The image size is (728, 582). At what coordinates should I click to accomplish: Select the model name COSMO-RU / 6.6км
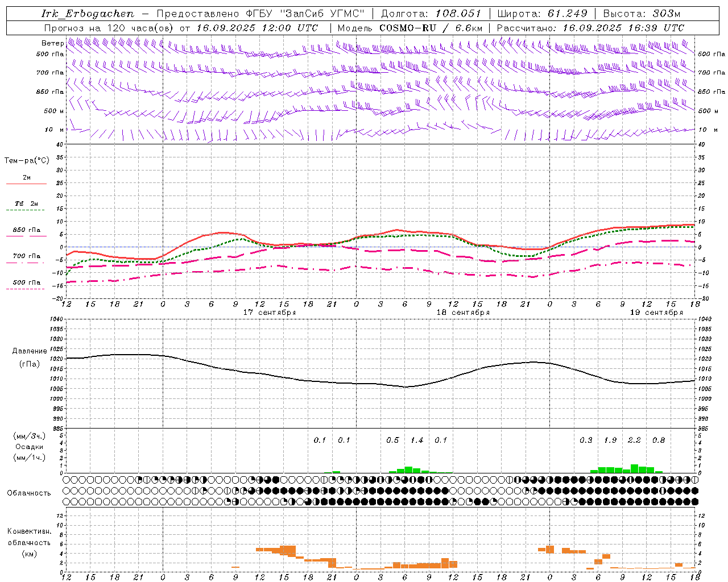[431, 28]
